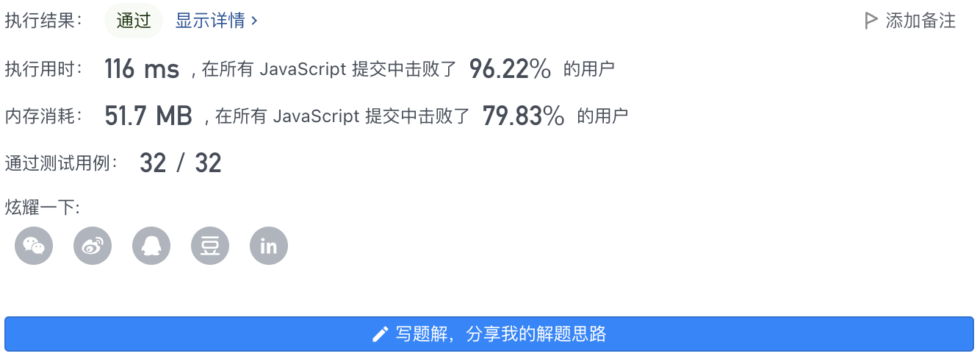Click the 32 / 32 test cases count

(181, 163)
